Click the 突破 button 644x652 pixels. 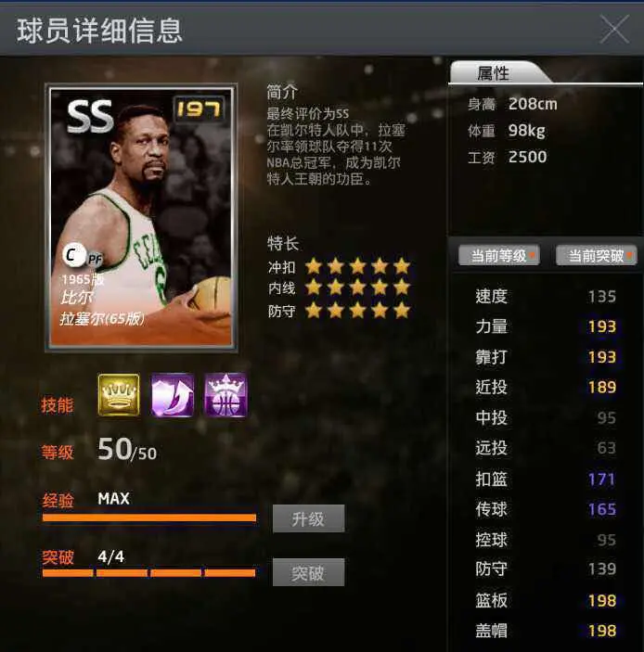[308, 572]
